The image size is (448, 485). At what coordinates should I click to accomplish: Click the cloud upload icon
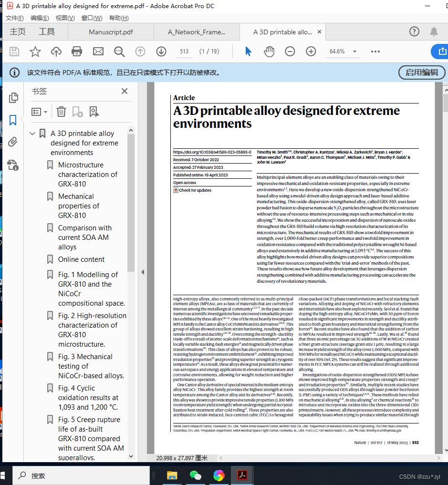pyautogui.click(x=56, y=52)
